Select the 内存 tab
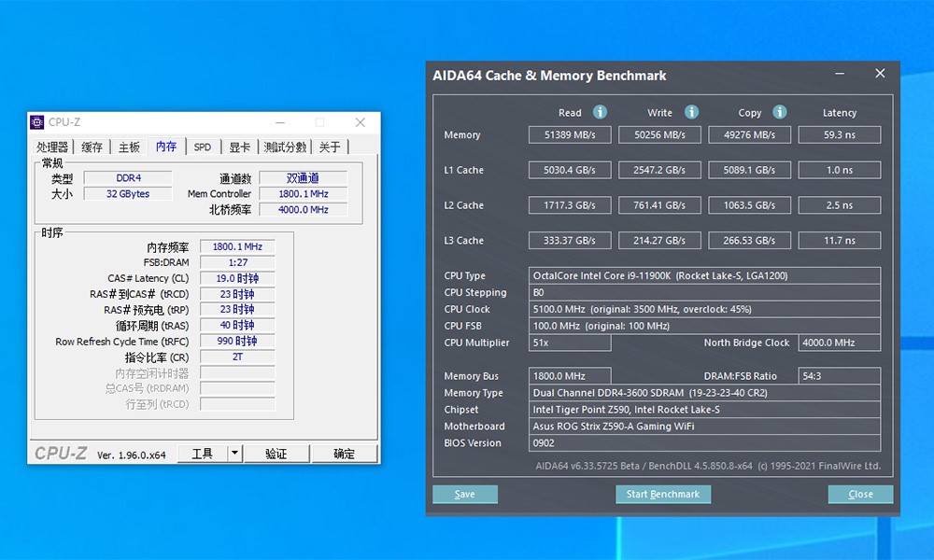This screenshot has width=934, height=560. pos(166,147)
